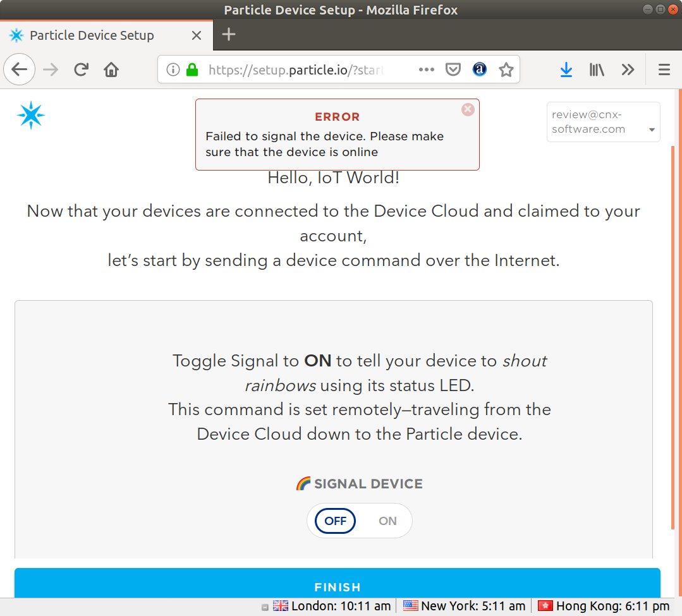Go back to the previous page
Image resolution: width=682 pixels, height=616 pixels.
(19, 69)
